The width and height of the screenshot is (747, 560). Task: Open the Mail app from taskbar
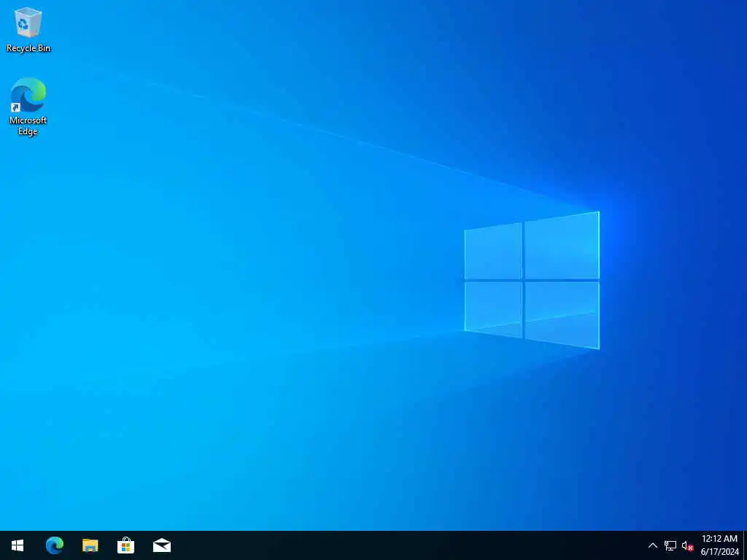pos(162,545)
